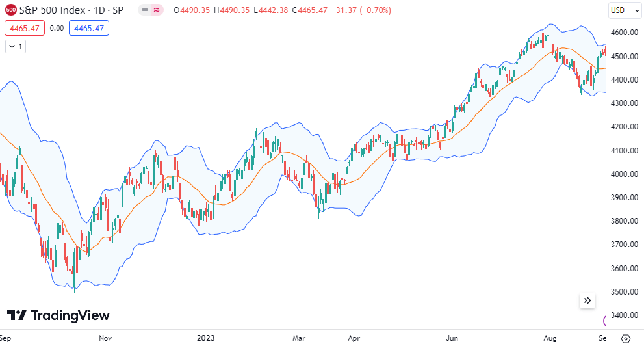Open the USD currency dropdown
Viewport: 644px width, 346px height.
[625, 10]
